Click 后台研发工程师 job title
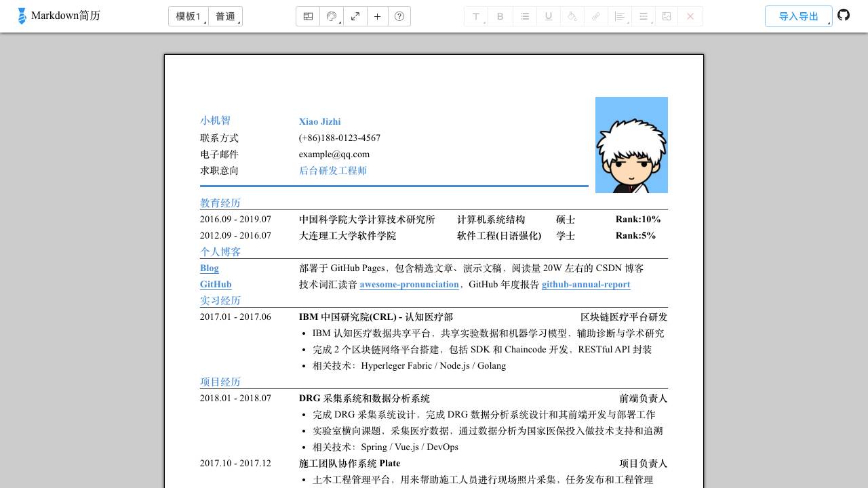 pos(333,171)
